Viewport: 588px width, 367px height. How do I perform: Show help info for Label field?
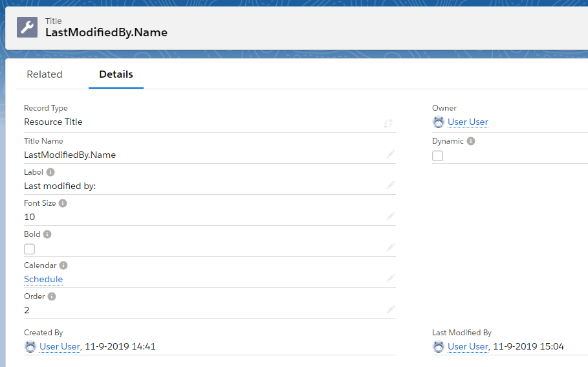(50, 172)
